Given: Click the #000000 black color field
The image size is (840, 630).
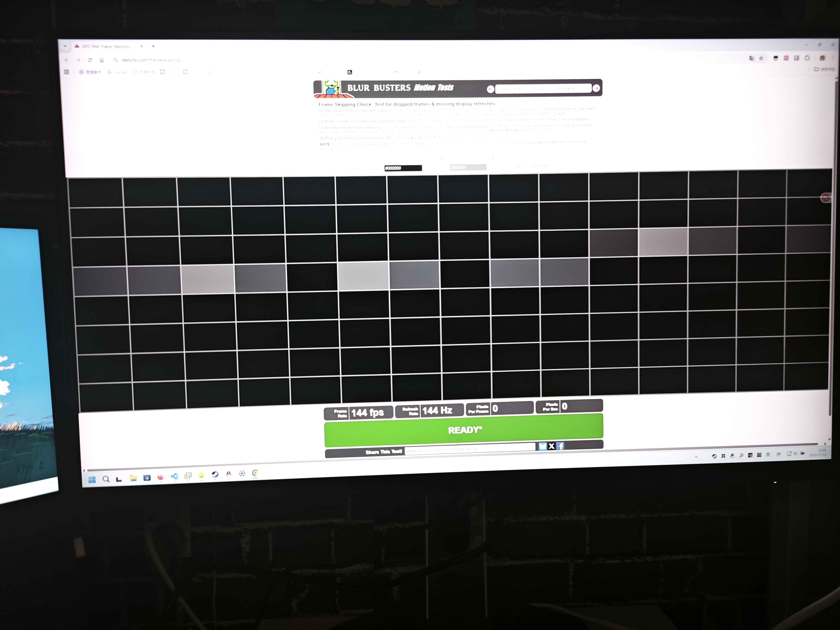Looking at the screenshot, I should pos(403,168).
